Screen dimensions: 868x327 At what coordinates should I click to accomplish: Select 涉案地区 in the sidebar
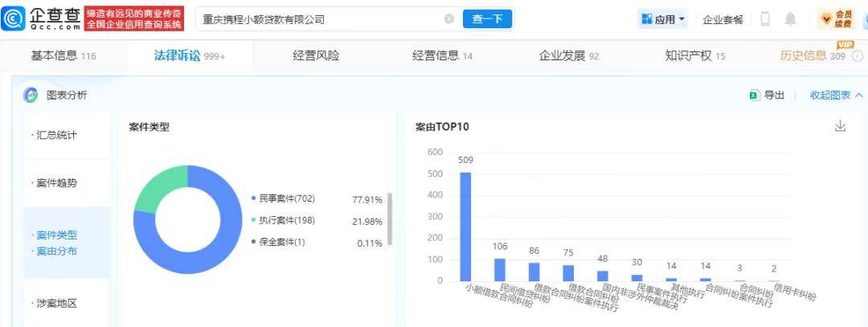pyautogui.click(x=56, y=303)
